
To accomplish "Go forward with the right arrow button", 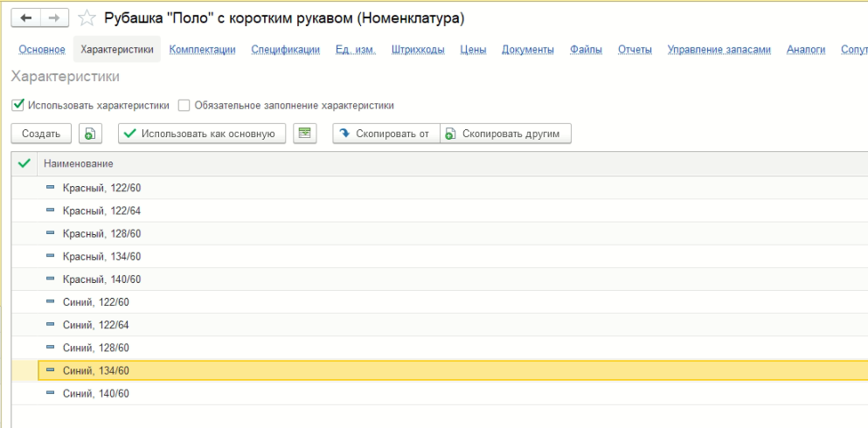I will coord(54,18).
